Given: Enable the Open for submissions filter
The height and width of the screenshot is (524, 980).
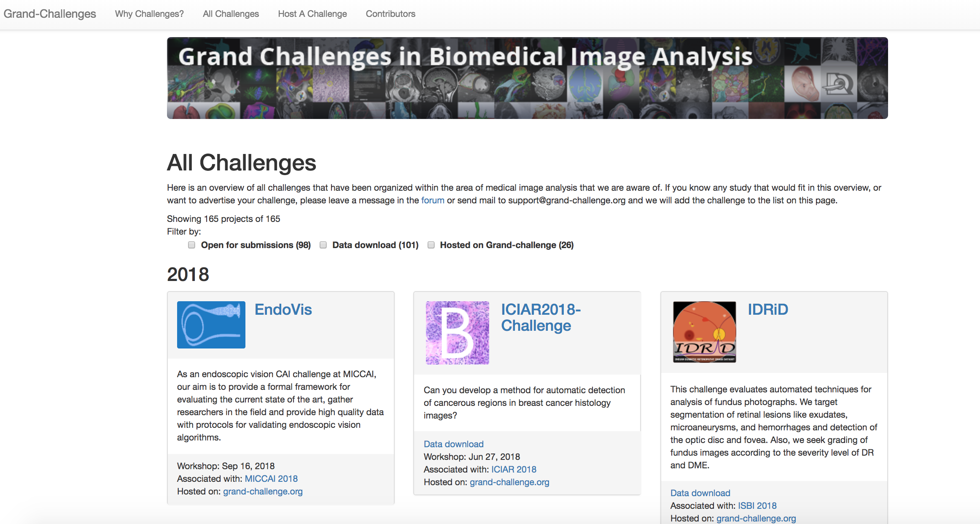Looking at the screenshot, I should (192, 245).
